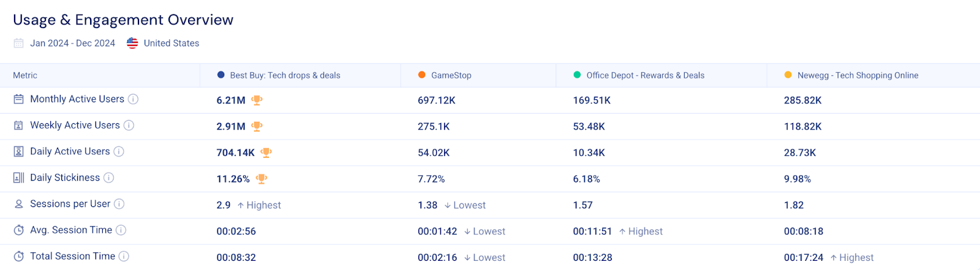Click Newegg's 285.82K value
Image resolution: width=980 pixels, height=270 pixels.
(x=803, y=100)
